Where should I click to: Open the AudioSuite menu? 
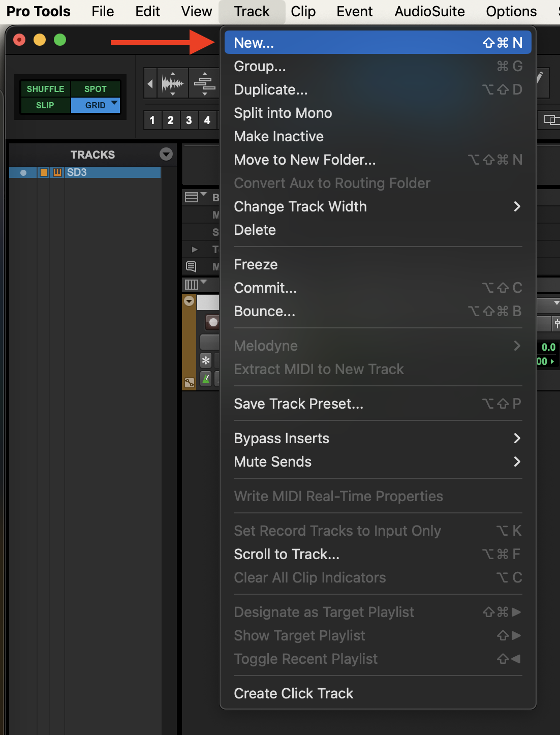point(429,11)
